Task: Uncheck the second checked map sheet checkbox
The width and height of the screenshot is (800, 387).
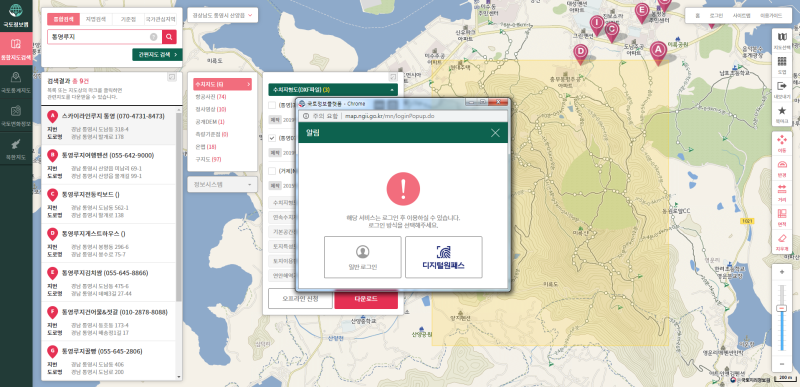Action: coord(272,138)
